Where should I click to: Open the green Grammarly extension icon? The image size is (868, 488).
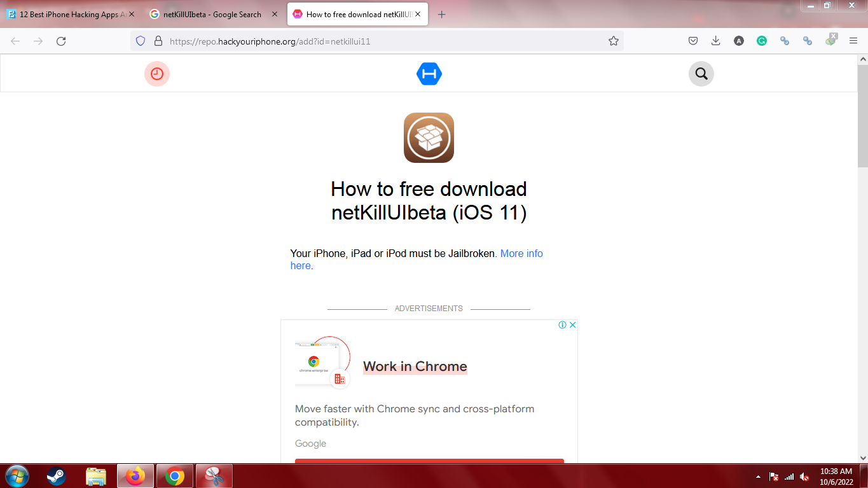click(761, 41)
